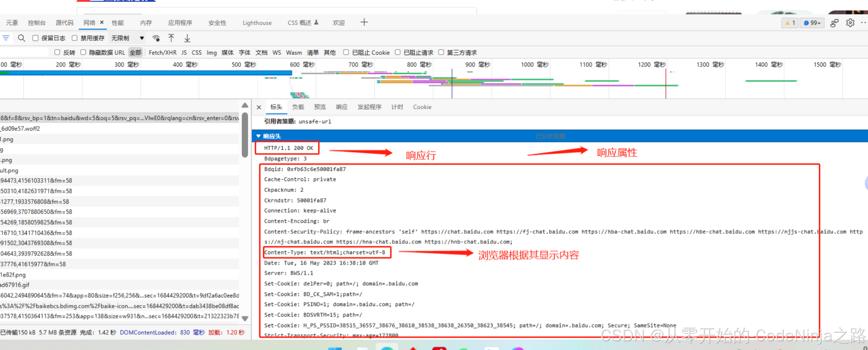Tick the 反转 checkbox
The image size is (868, 350).
click(x=57, y=52)
